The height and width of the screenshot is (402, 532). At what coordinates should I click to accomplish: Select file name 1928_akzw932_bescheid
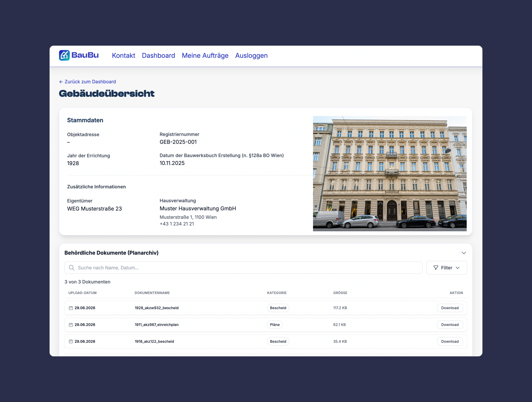157,308
